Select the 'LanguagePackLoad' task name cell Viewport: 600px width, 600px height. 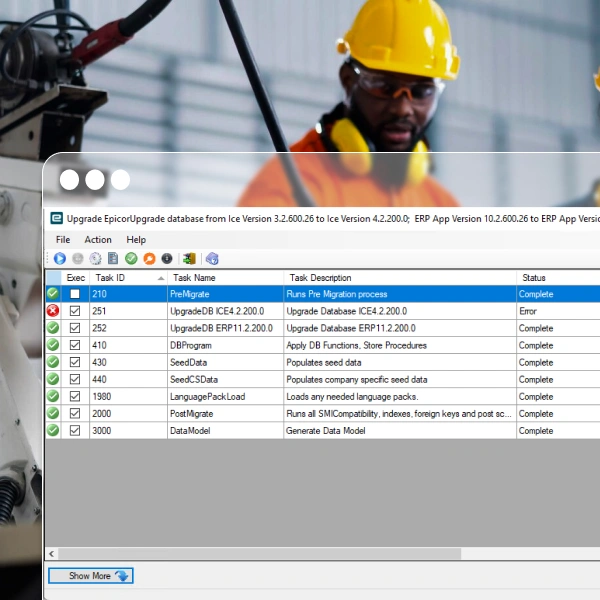coord(225,396)
